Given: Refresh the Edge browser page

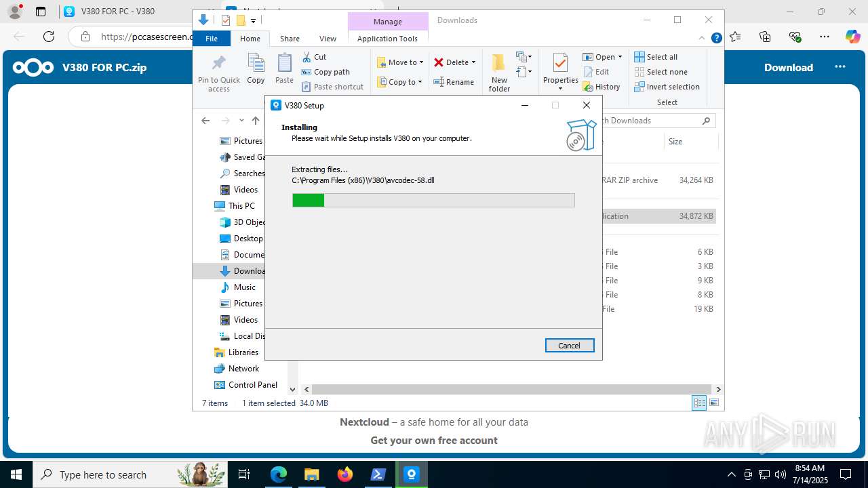Looking at the screenshot, I should [49, 37].
